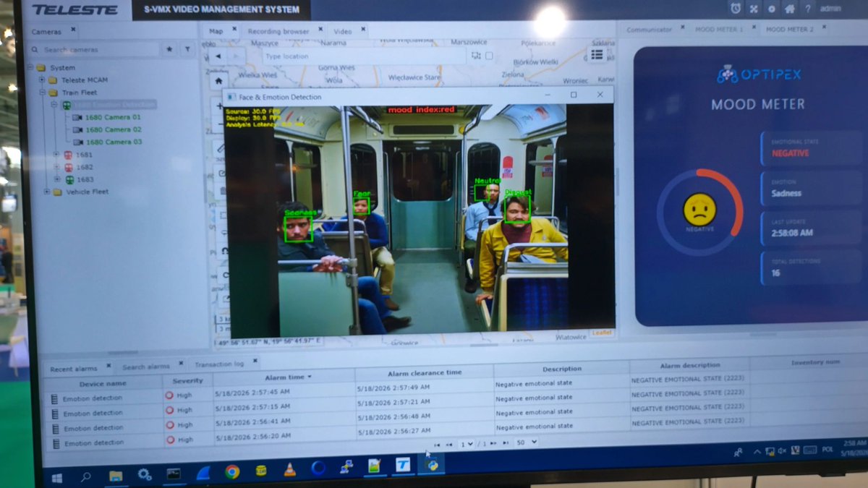Open the Communicator tab
The width and height of the screenshot is (868, 488).
pyautogui.click(x=649, y=30)
